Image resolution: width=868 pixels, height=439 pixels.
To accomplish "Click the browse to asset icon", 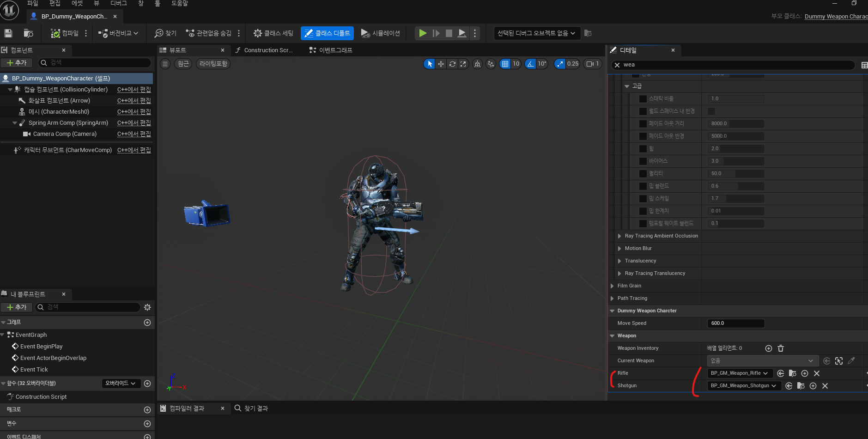I will 28,33.
